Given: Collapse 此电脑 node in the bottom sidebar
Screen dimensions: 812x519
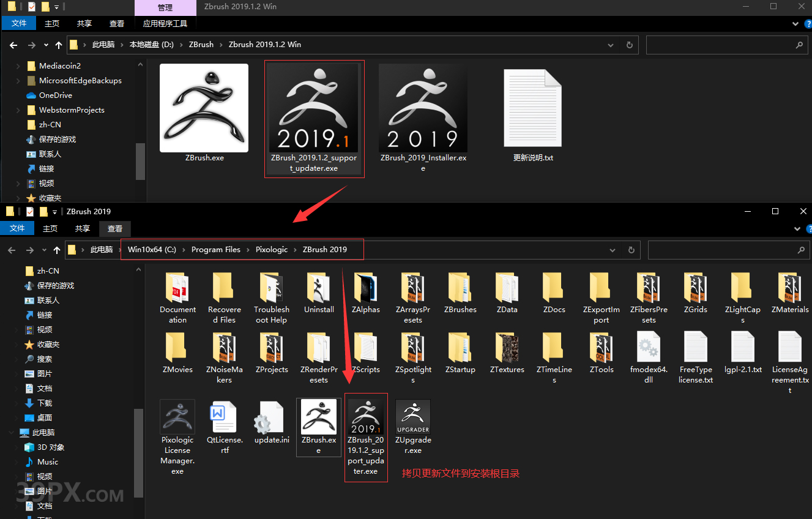Looking at the screenshot, I should point(12,432).
